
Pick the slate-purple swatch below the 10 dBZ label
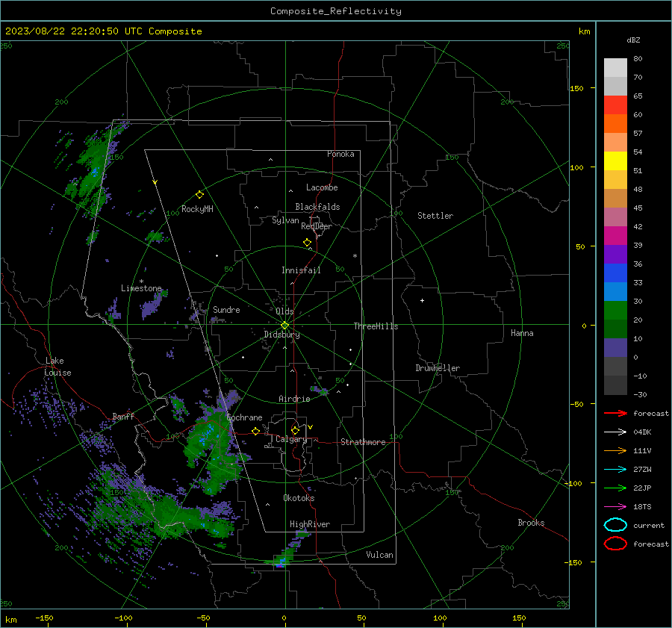[615, 348]
